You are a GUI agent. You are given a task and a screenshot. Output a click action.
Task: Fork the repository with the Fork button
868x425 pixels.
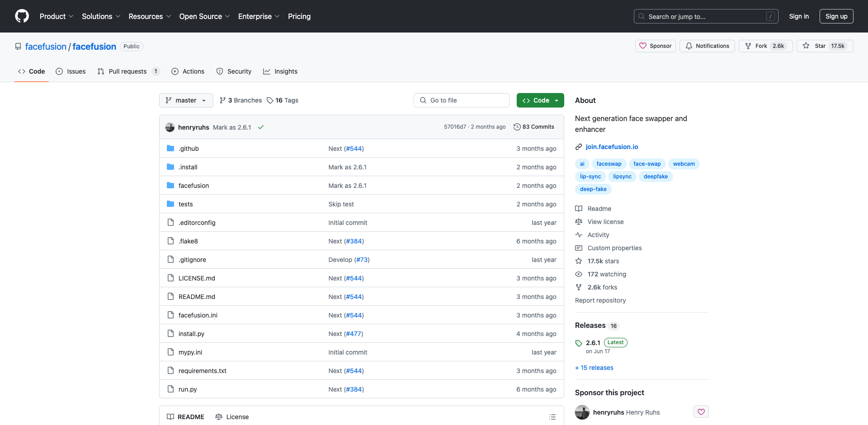[x=765, y=46]
